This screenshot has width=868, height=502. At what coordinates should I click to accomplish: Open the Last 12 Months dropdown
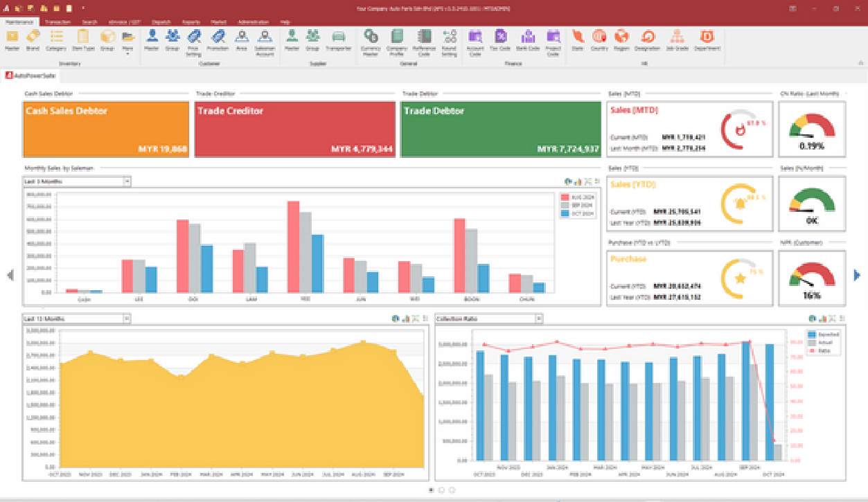(127, 319)
